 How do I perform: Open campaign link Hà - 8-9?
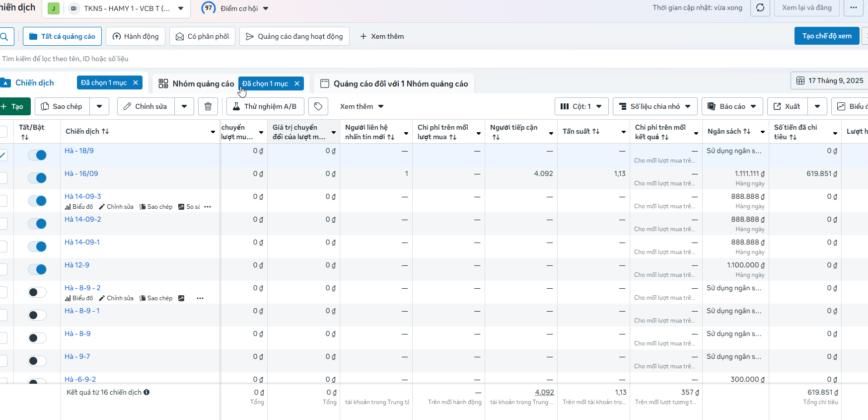click(x=77, y=334)
